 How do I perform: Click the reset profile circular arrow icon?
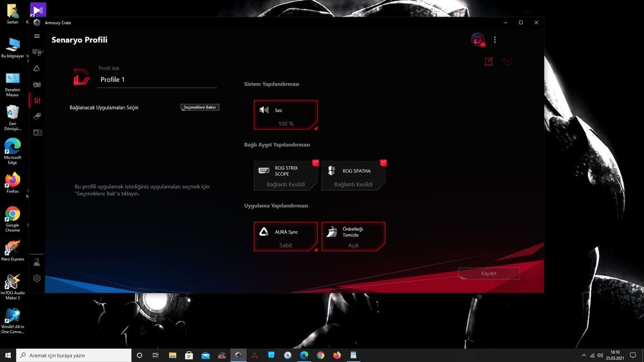(507, 62)
